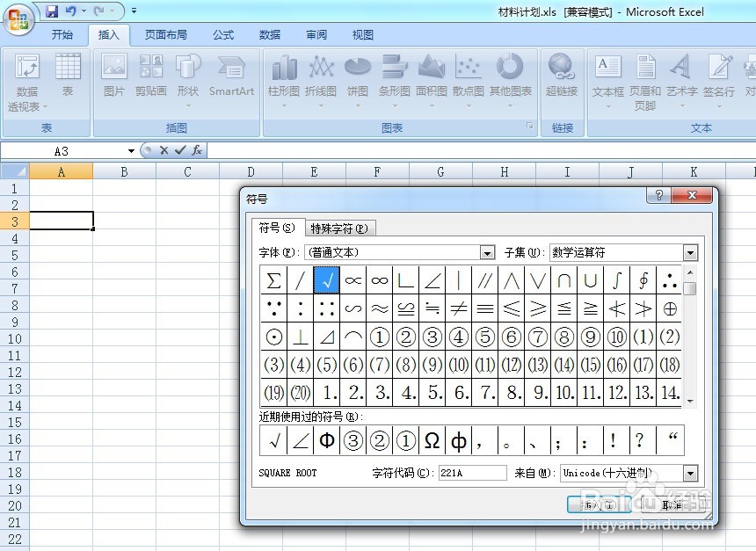This screenshot has height=551, width=756.
Task: Open the 来自 Unicode encoding dropdown
Action: pyautogui.click(x=689, y=474)
